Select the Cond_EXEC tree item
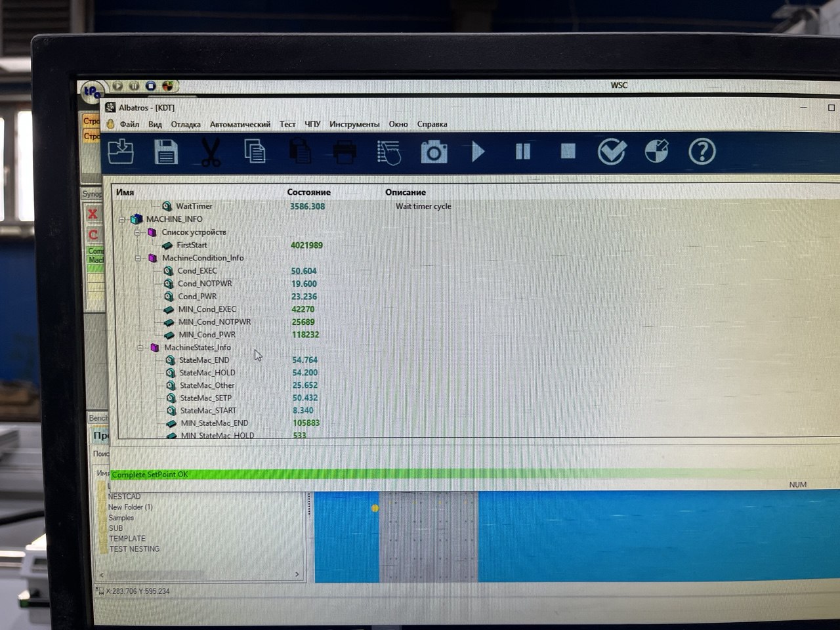 pos(197,271)
